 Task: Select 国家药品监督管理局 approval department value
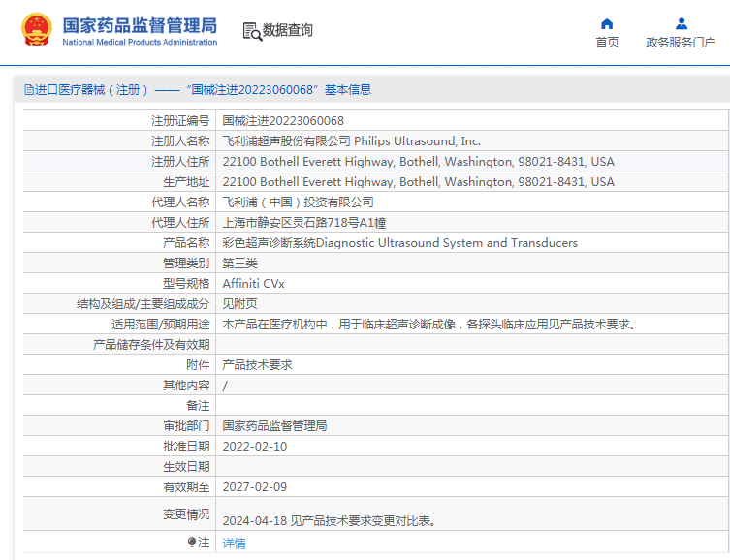[274, 426]
